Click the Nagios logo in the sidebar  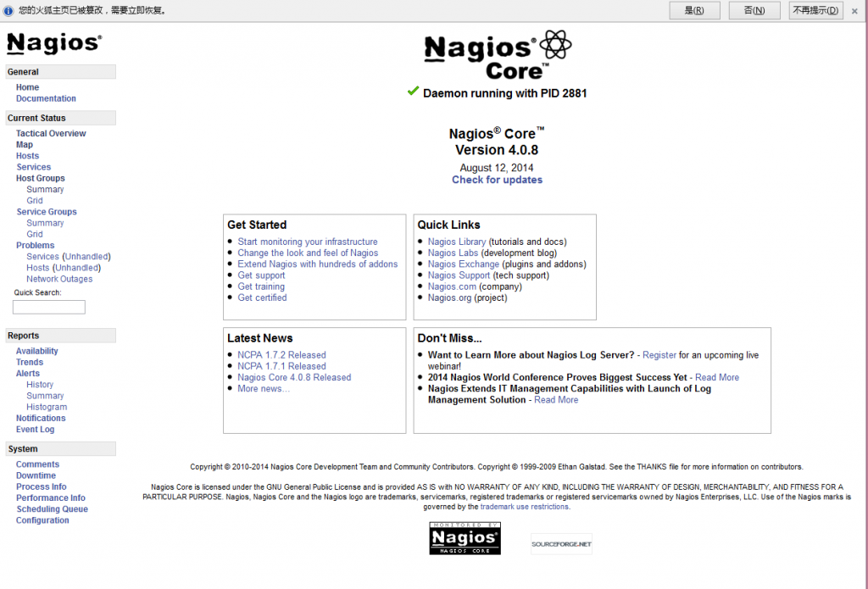(54, 43)
